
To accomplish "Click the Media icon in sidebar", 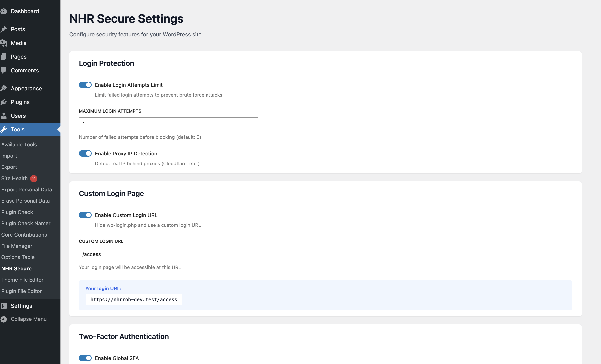I will pyautogui.click(x=4, y=43).
